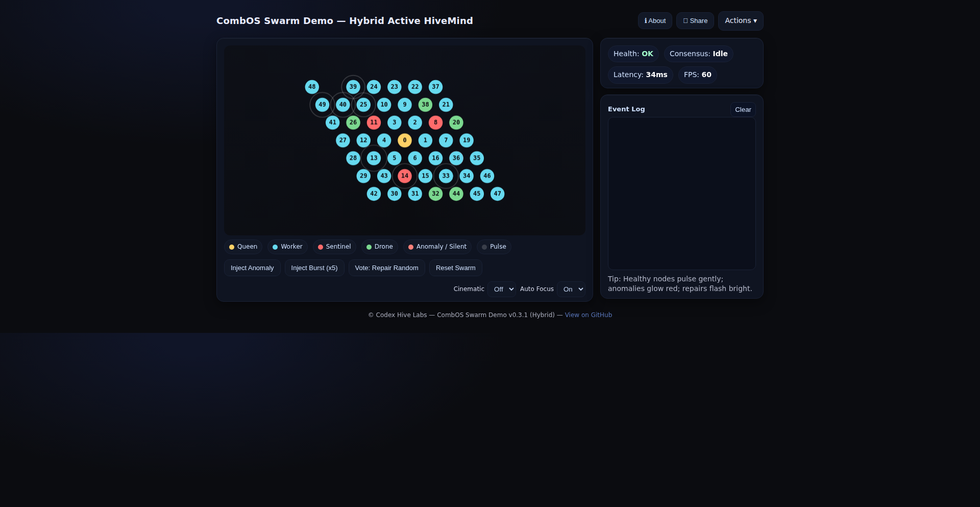Click worker node 39
980x507 pixels.
pos(353,87)
